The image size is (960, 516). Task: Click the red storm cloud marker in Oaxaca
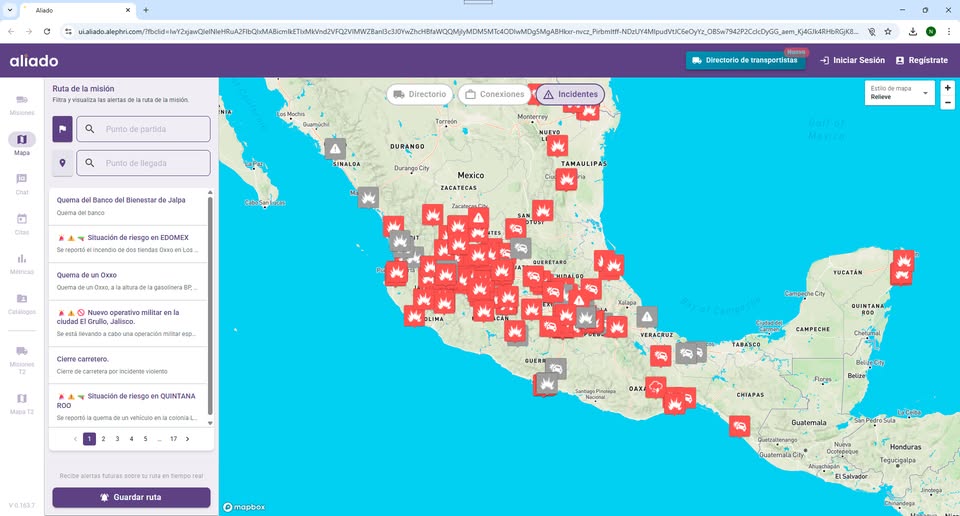coord(656,387)
